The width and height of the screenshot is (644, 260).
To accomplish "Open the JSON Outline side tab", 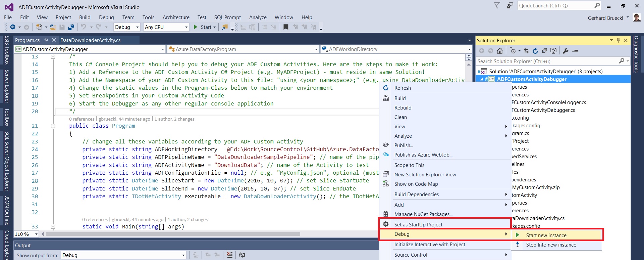I will (x=7, y=211).
